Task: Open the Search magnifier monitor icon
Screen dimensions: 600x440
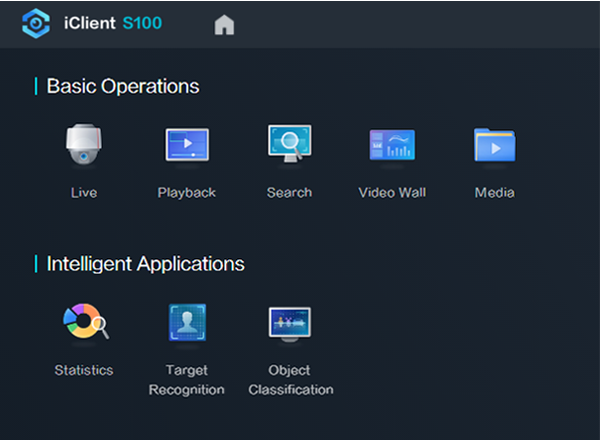Action: pos(289,145)
